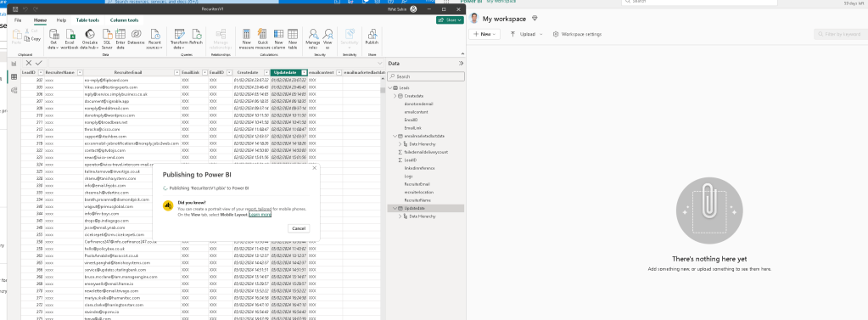868x320 pixels.
Task: Click the Workspace settings gear icon
Action: coord(556,34)
